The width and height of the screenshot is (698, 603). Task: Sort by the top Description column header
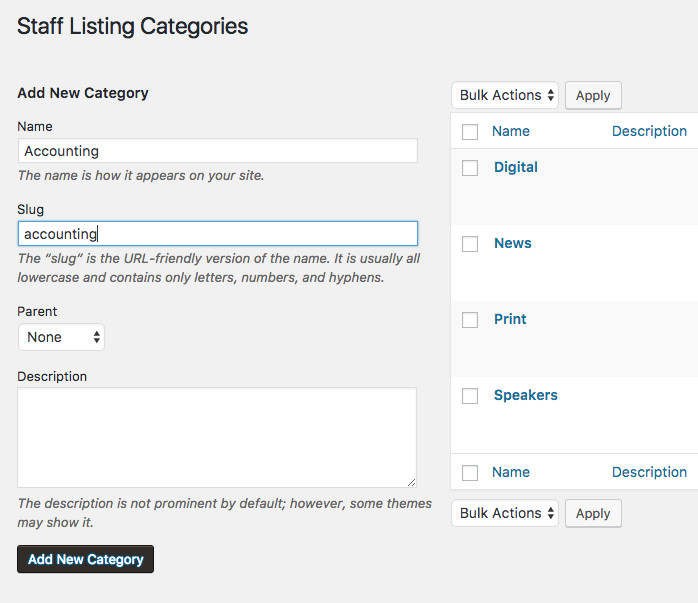(x=649, y=131)
